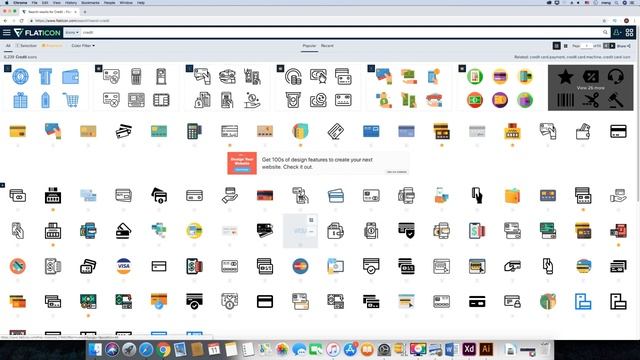Go to Flaticon home via logo
This screenshot has height=360, width=640.
[x=37, y=32]
